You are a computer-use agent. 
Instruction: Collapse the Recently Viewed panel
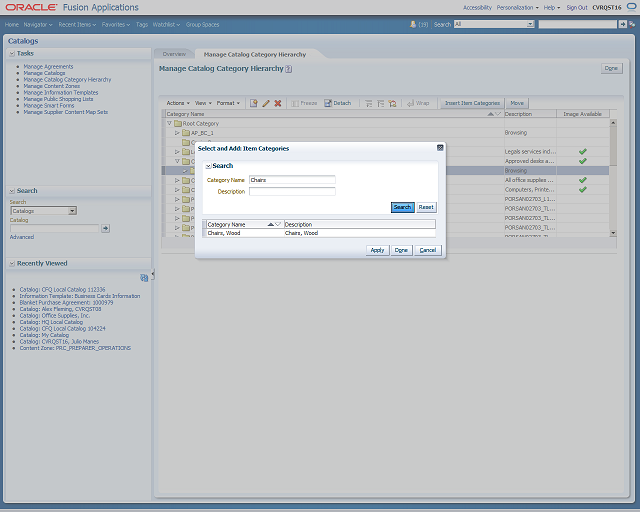12,263
